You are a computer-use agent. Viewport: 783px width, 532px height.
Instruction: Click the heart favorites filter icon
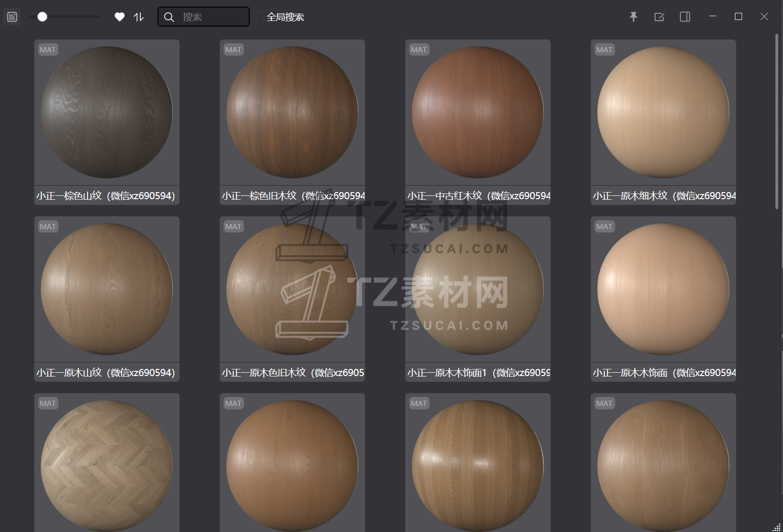tap(119, 17)
